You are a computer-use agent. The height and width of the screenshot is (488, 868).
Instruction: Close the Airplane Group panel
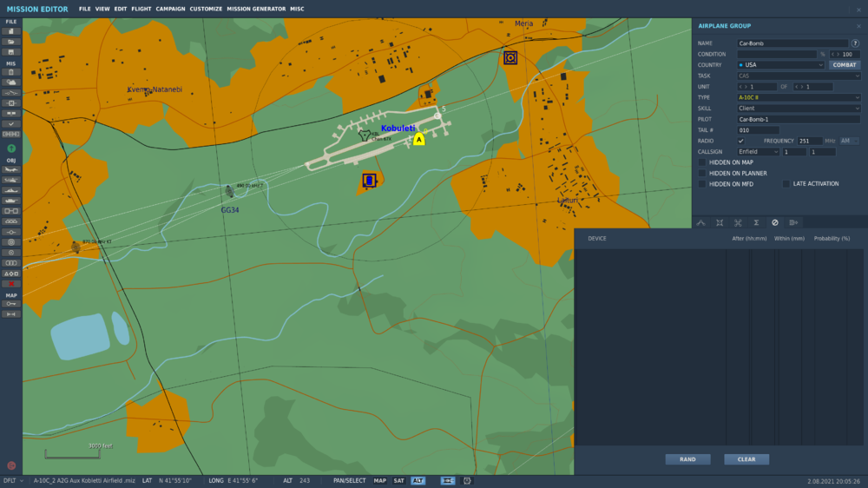(858, 26)
